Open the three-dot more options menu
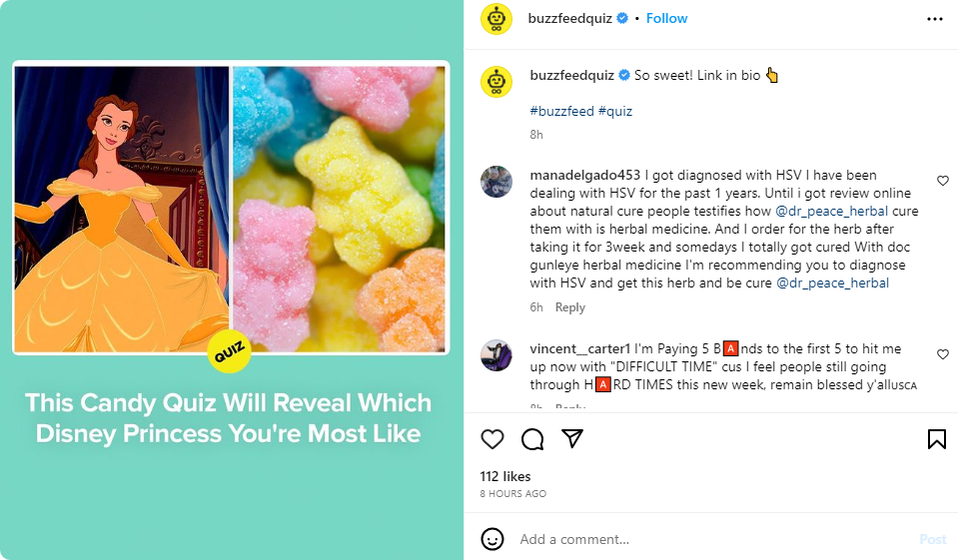 click(934, 19)
